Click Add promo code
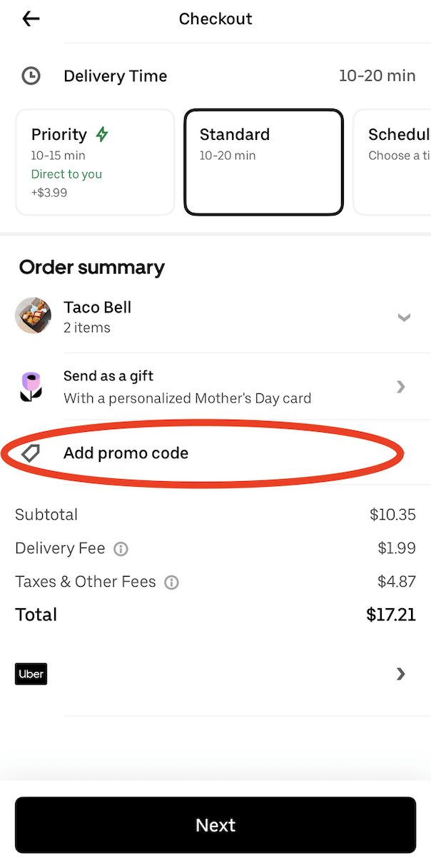 tap(126, 453)
